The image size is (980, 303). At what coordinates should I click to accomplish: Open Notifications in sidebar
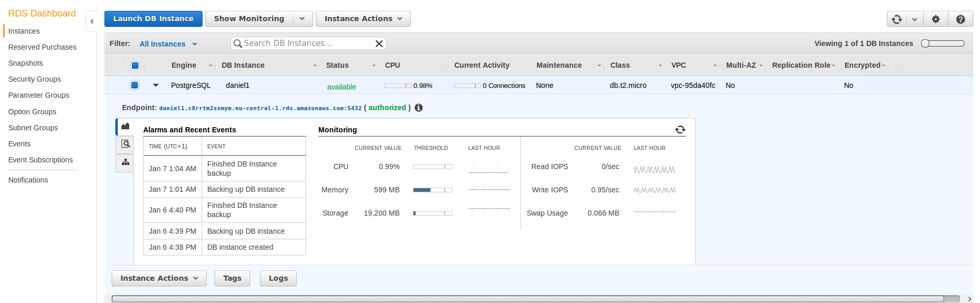pyautogui.click(x=28, y=180)
